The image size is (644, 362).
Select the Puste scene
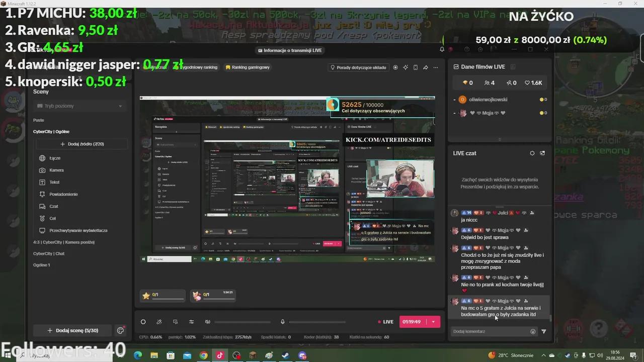[x=39, y=120]
